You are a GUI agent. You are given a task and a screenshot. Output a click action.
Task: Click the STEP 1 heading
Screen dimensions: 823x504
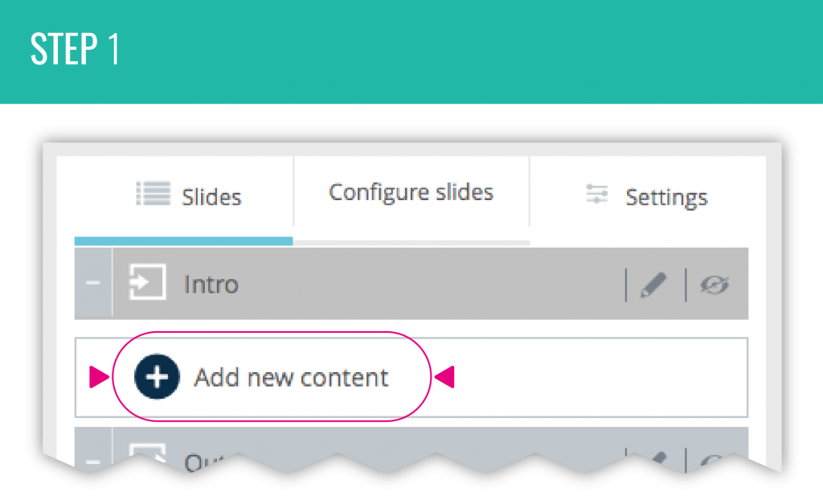click(76, 50)
